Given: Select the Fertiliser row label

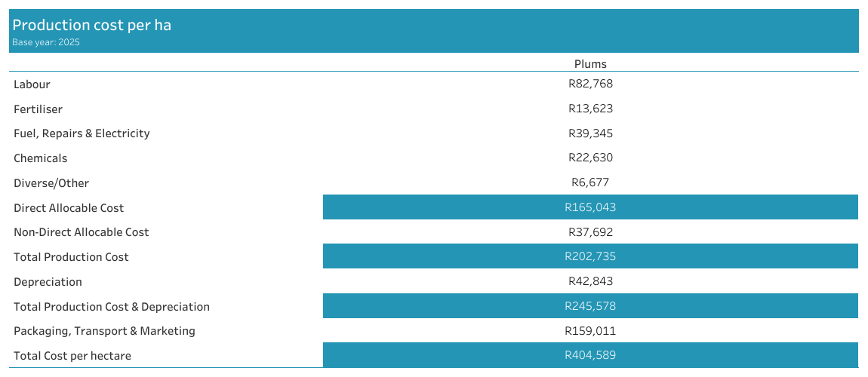Looking at the screenshot, I should (38, 109).
